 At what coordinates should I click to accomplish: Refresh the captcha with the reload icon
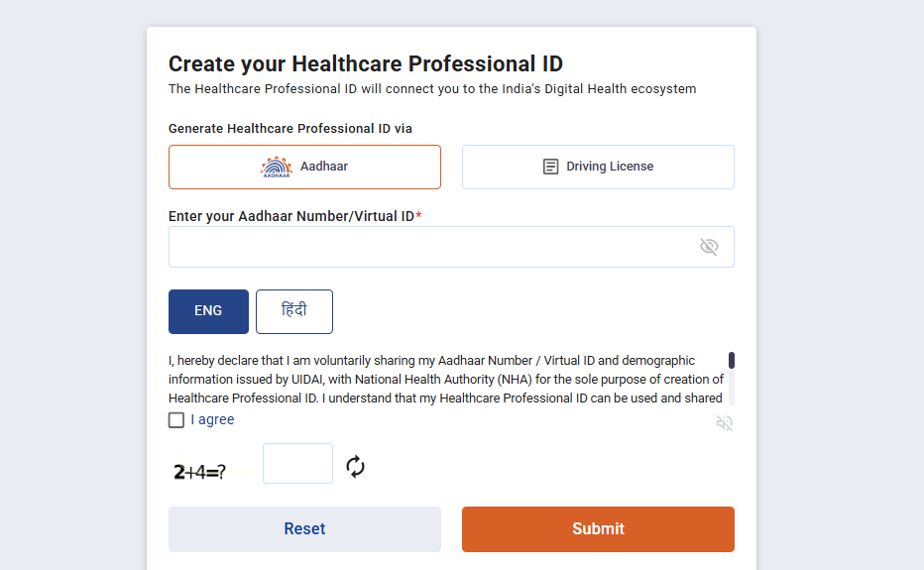pos(355,467)
